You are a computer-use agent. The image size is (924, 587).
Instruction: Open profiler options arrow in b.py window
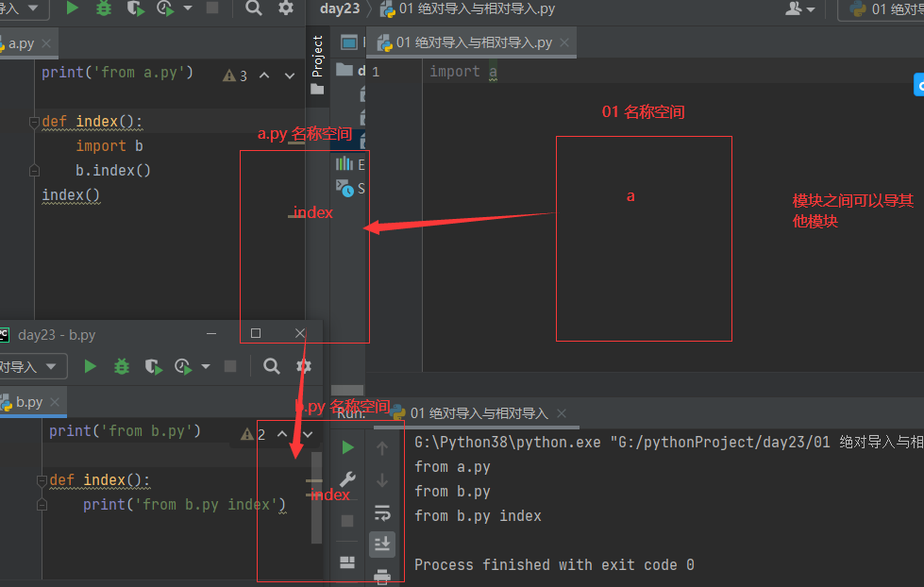pos(206,366)
